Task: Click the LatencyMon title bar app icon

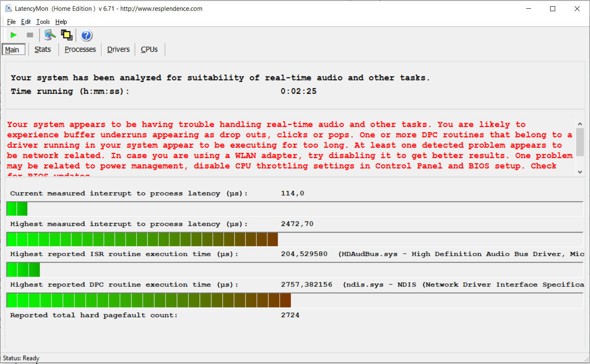Action: pyautogui.click(x=8, y=8)
